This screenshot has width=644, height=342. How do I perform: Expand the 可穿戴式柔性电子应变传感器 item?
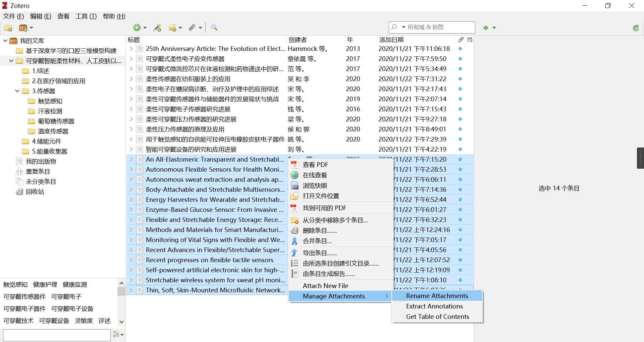131,59
